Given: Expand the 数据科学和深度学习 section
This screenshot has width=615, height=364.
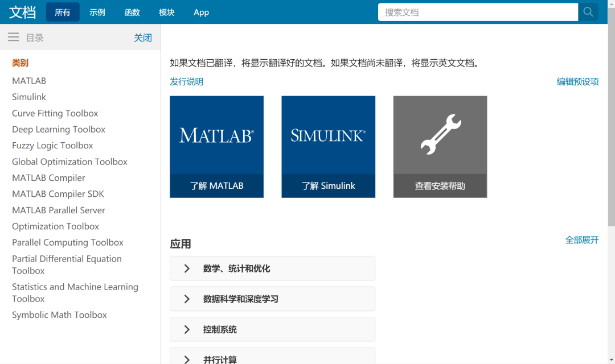Looking at the screenshot, I should (272, 299).
